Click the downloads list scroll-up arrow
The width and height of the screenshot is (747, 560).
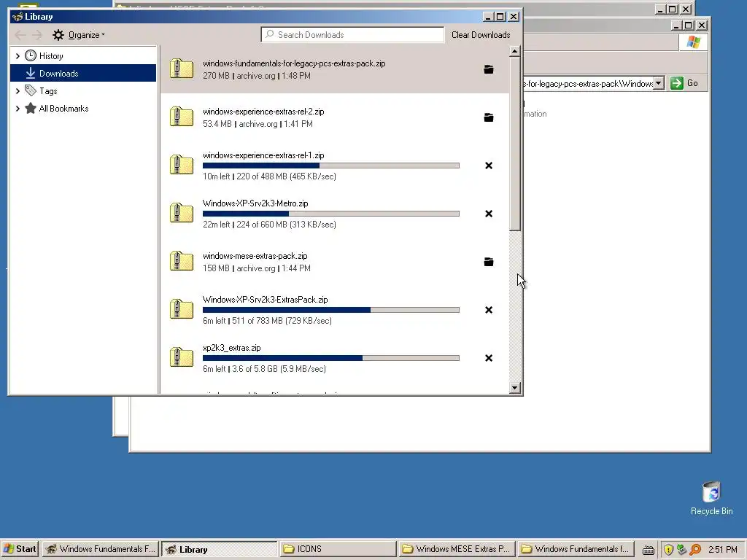514,51
